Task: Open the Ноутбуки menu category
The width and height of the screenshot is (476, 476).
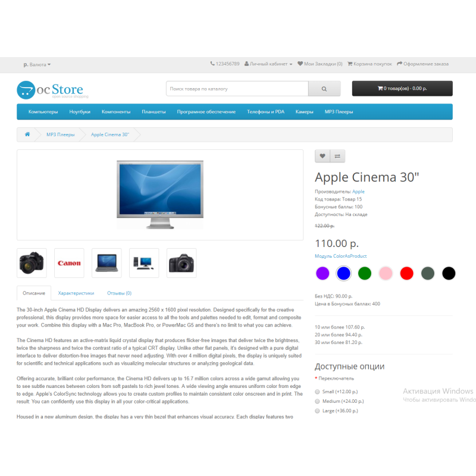Action: [80, 112]
